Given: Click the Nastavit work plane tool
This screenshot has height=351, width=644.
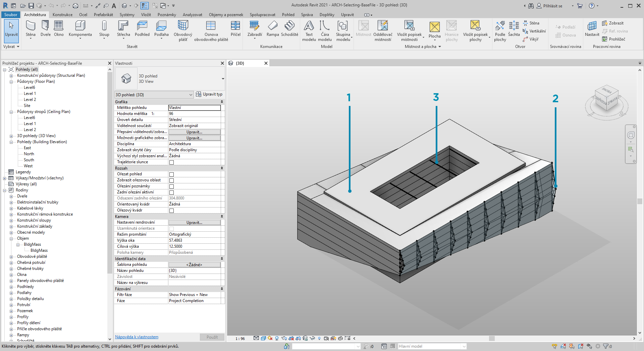Looking at the screenshot, I should [x=592, y=29].
